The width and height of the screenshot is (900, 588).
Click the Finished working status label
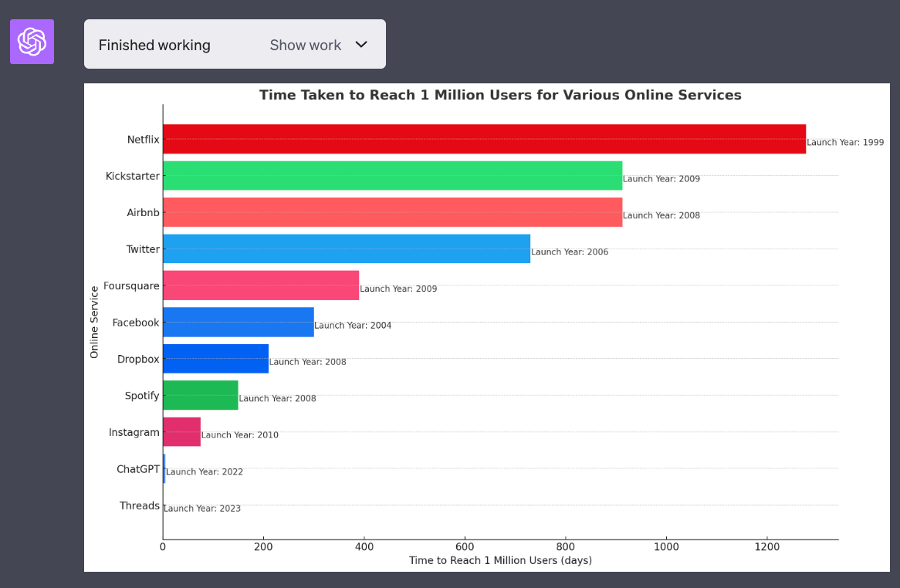154,46
